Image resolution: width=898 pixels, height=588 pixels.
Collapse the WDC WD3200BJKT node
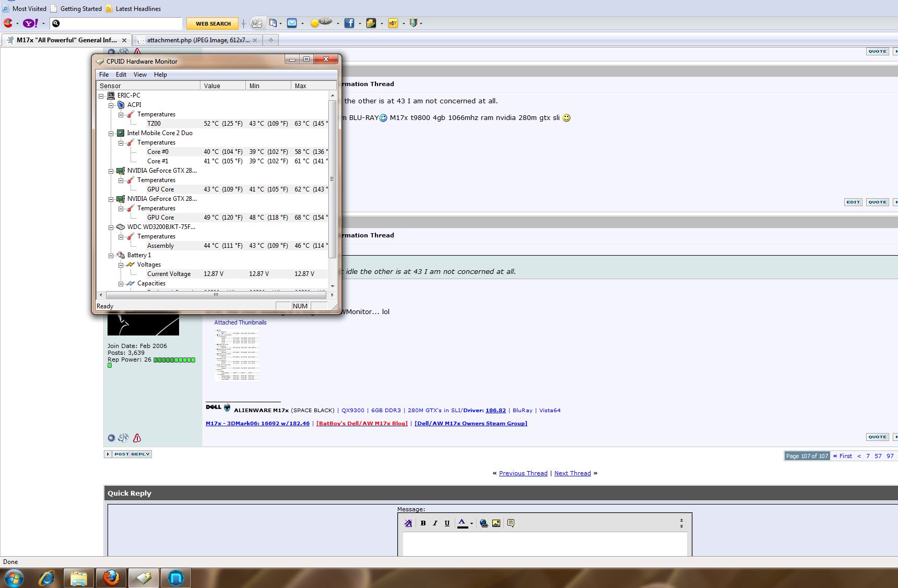(111, 227)
